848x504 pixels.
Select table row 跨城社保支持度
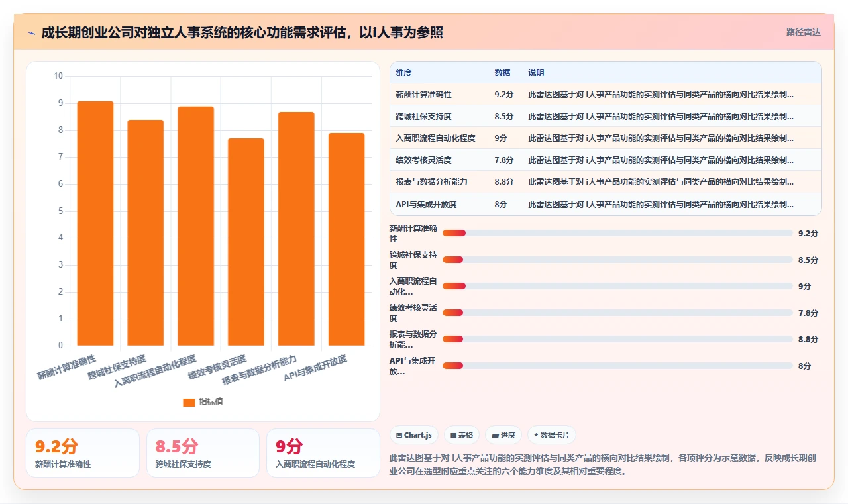click(x=606, y=117)
